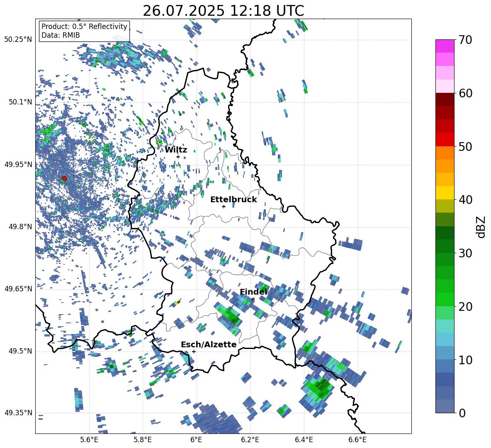Click the Findel station label
The width and height of the screenshot is (491, 448).
point(253,292)
